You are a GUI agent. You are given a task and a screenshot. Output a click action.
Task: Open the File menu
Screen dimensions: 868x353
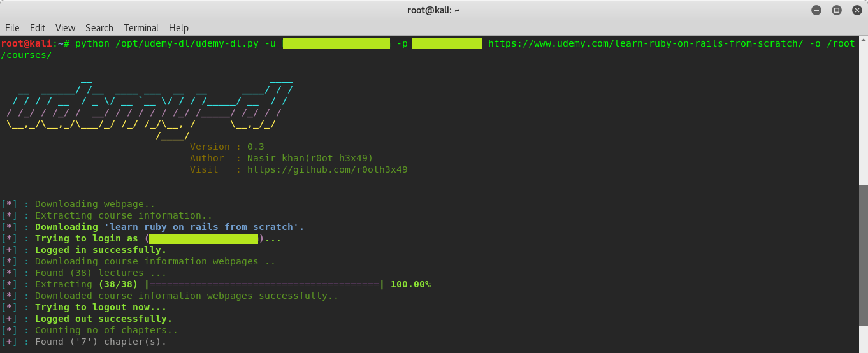click(12, 28)
